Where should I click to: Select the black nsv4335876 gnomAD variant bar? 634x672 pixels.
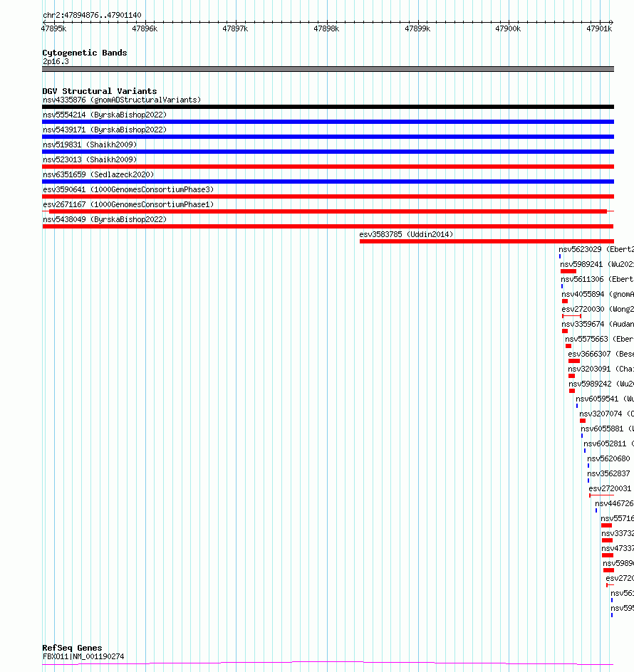[328, 107]
